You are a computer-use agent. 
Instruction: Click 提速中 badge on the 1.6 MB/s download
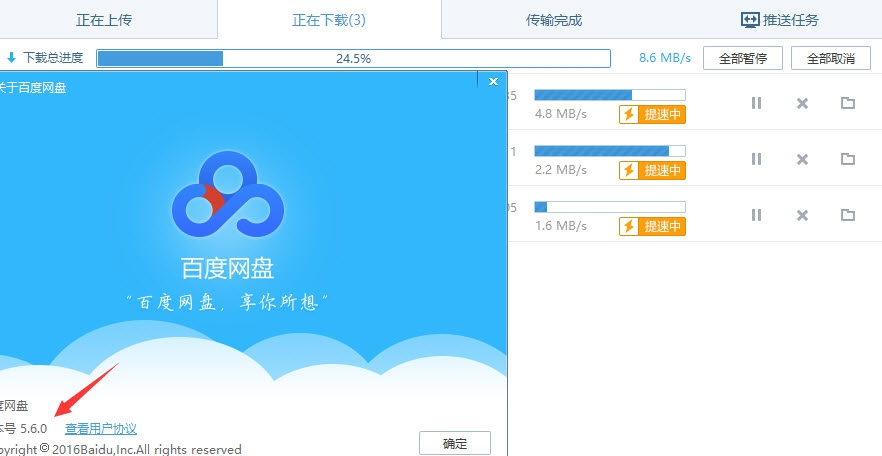[652, 226]
